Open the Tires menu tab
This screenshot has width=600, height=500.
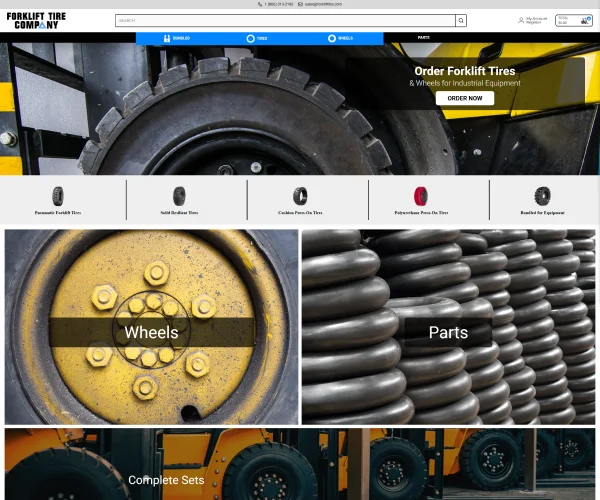[258, 38]
